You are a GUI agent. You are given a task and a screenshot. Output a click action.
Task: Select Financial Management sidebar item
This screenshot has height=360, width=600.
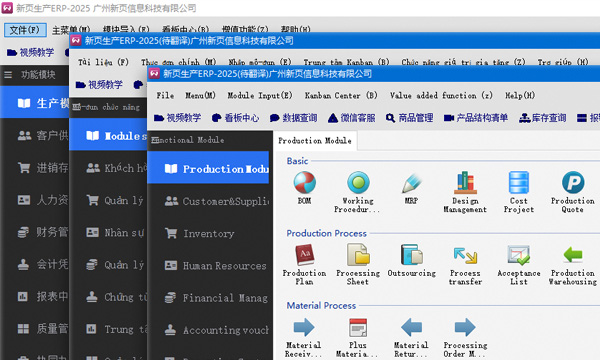[x=208, y=298]
